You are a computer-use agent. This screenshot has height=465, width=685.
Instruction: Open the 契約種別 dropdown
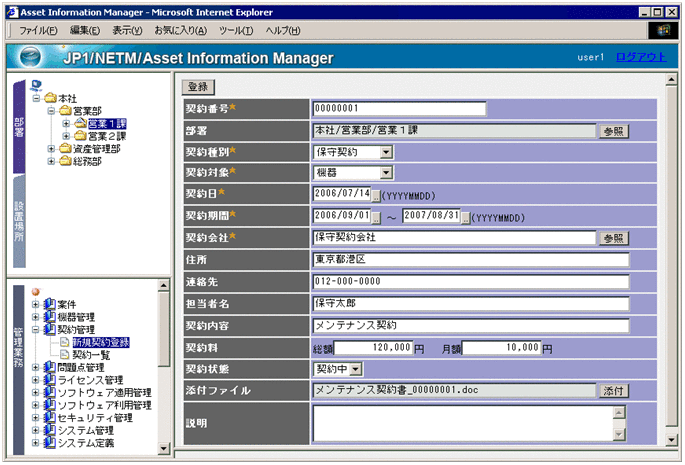386,152
